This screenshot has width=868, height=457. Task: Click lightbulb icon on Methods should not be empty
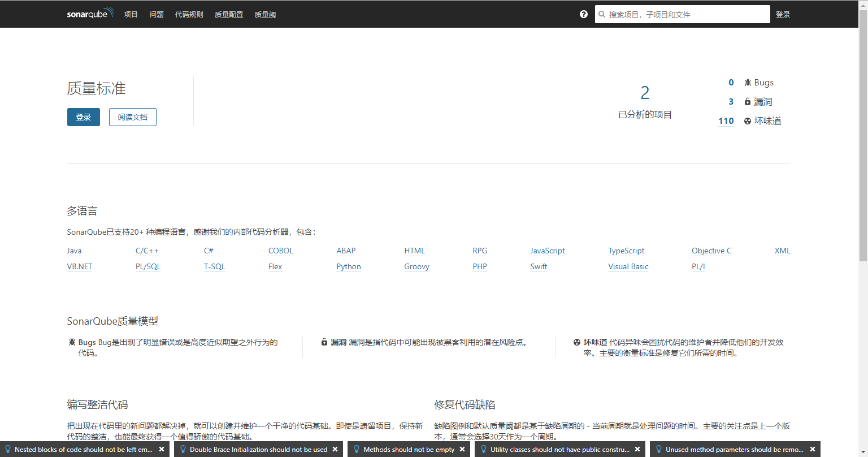click(x=357, y=449)
